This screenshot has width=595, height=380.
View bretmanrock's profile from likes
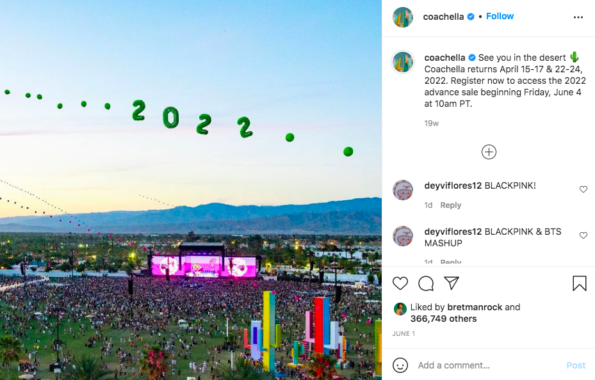(x=474, y=307)
